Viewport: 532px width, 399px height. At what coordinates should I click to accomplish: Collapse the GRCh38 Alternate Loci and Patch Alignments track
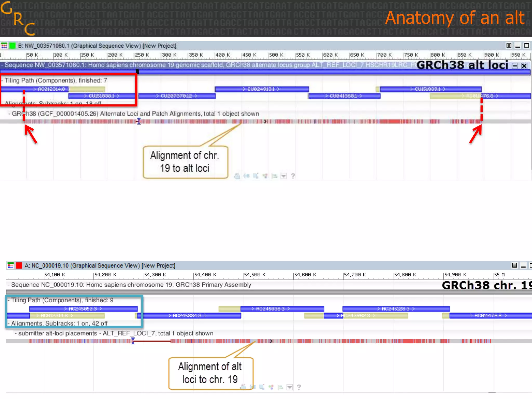point(9,114)
